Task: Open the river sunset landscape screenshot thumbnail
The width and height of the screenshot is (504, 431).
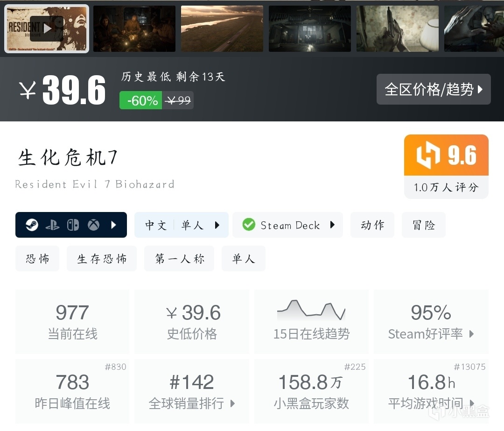Action: click(222, 28)
